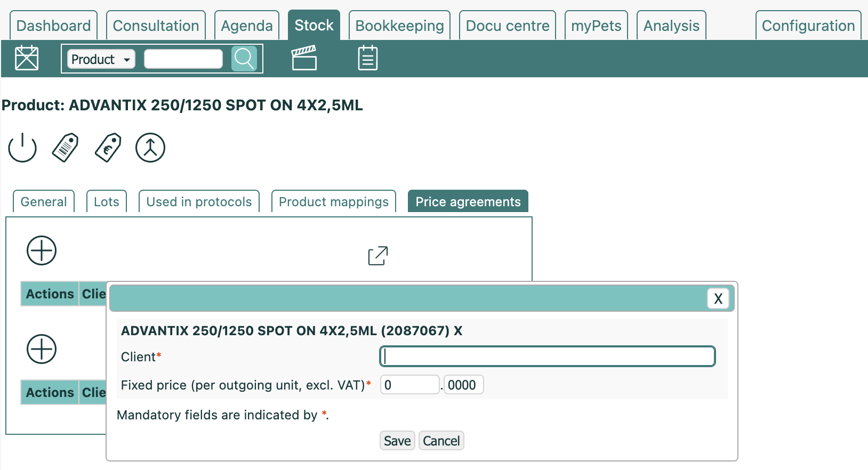This screenshot has height=470, width=868.
Task: Open the Product mappings tab
Action: pos(334,201)
